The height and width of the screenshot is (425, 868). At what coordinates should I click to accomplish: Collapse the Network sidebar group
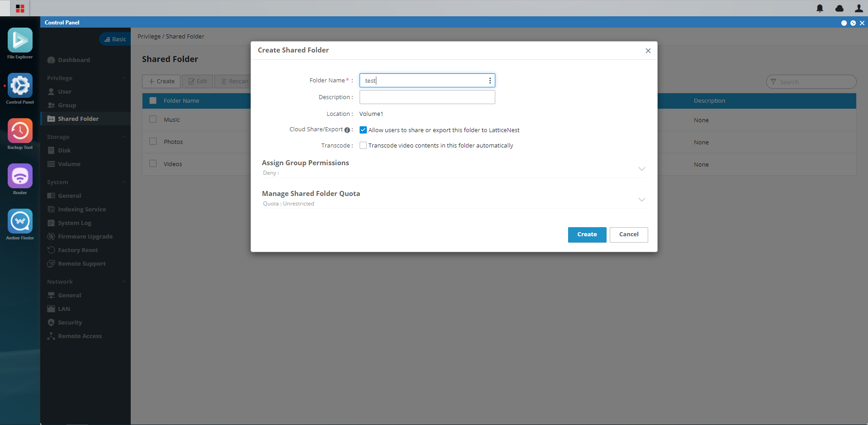123,282
